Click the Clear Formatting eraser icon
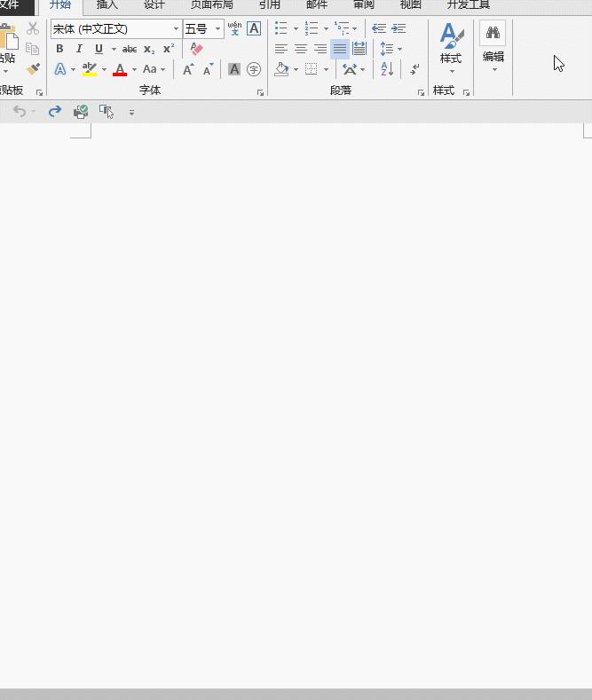The height and width of the screenshot is (700, 592). click(197, 49)
